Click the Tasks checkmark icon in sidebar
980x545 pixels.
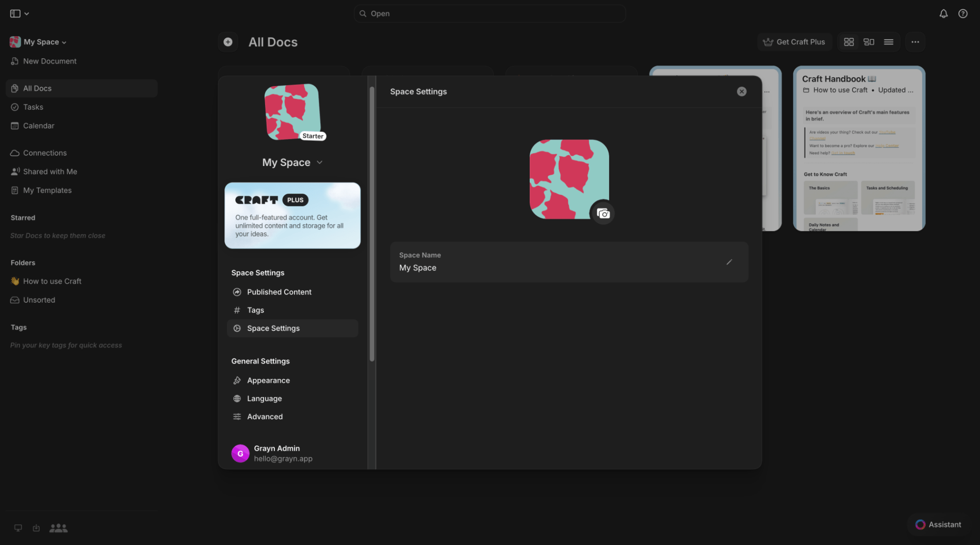[15, 107]
